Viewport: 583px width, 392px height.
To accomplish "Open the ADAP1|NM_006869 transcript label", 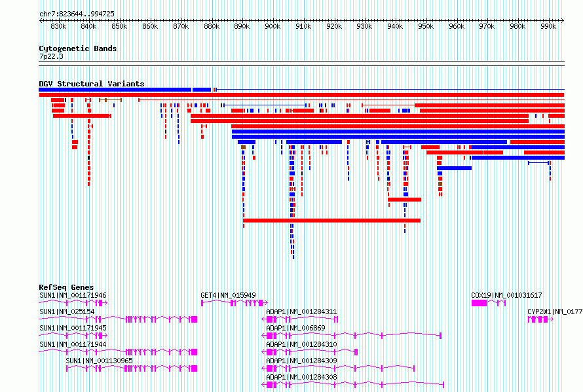I will coord(295,328).
